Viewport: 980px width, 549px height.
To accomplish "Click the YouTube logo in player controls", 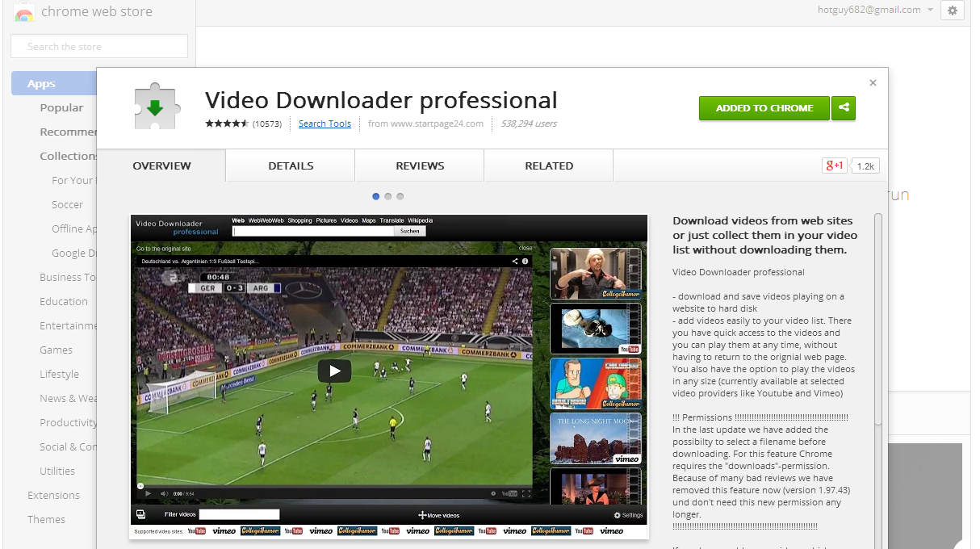I will pyautogui.click(x=509, y=493).
